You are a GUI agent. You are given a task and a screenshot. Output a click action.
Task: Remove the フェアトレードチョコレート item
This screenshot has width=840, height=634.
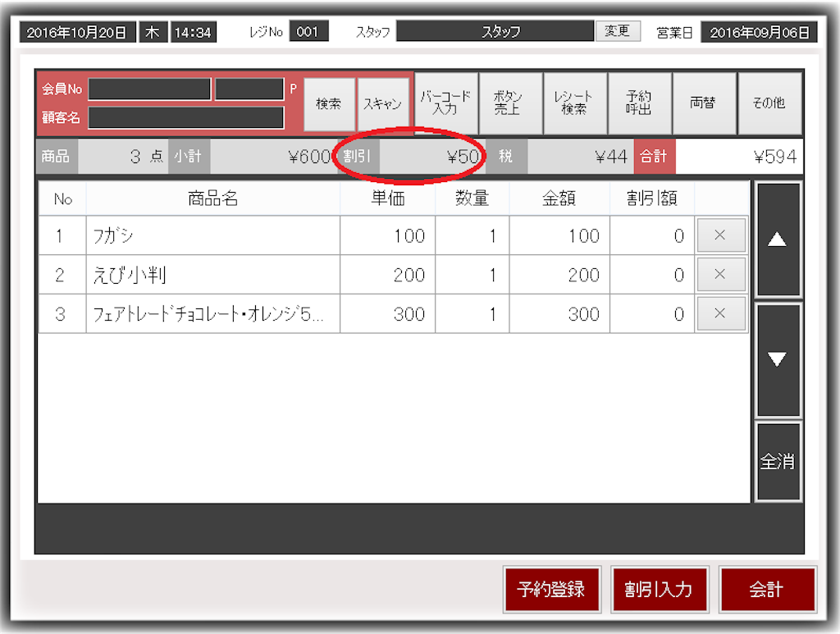pyautogui.click(x=720, y=313)
